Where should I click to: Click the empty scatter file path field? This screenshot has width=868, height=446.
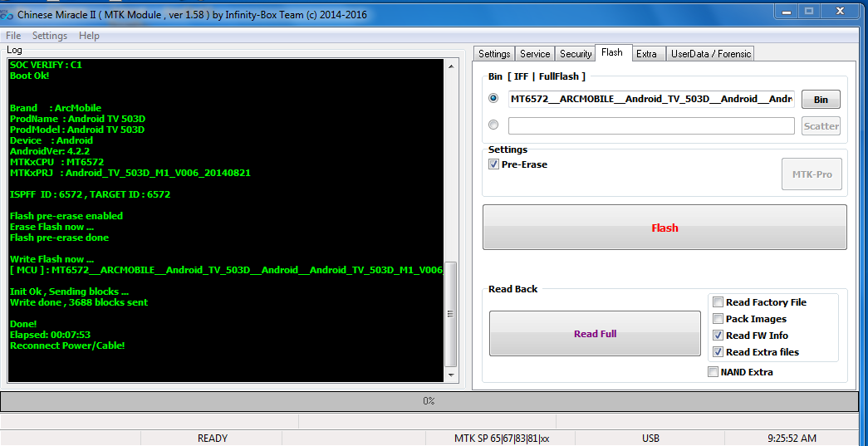651,125
